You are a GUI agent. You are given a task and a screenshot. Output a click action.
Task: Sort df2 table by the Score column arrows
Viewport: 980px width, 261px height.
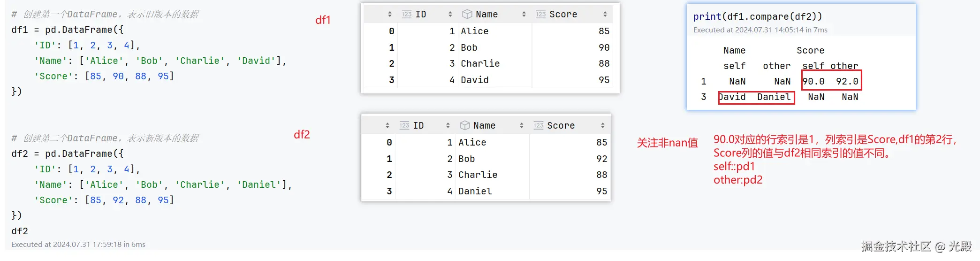point(603,126)
